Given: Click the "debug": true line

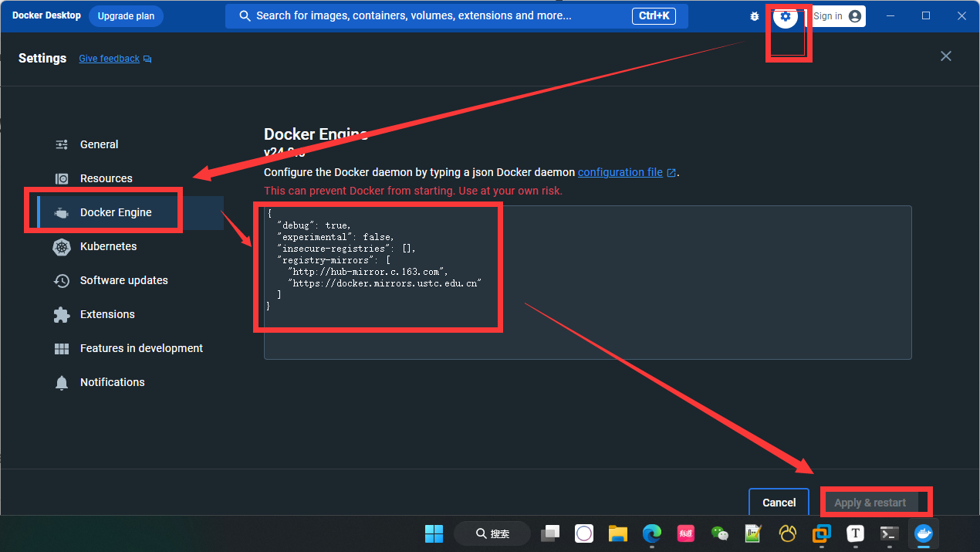Looking at the screenshot, I should pyautogui.click(x=314, y=225).
